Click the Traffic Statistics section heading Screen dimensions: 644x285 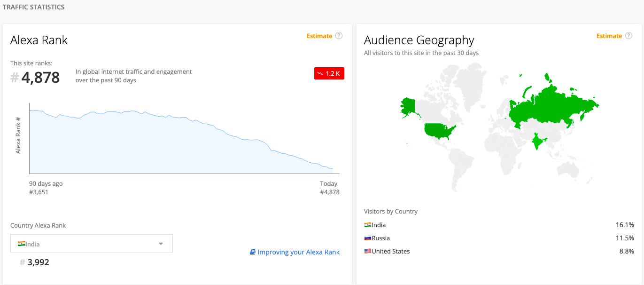tap(33, 7)
